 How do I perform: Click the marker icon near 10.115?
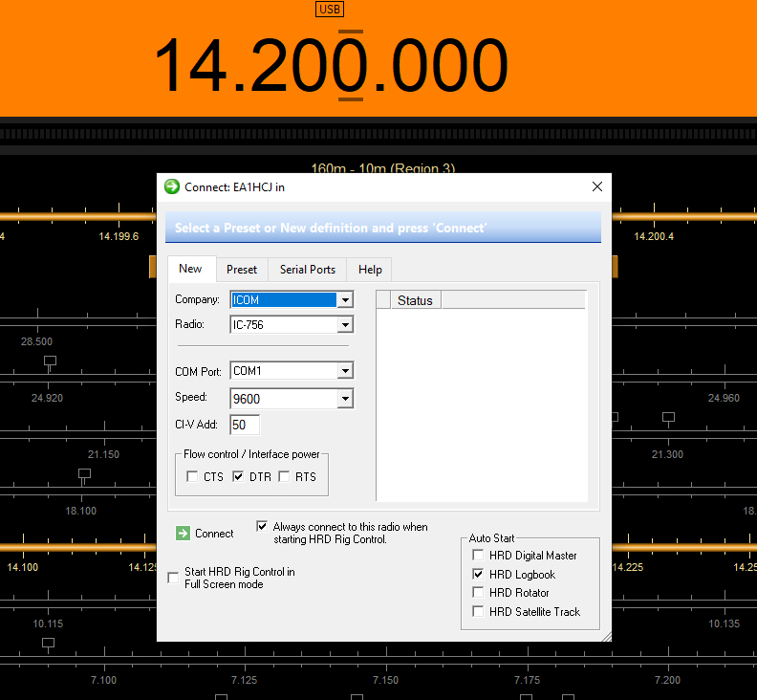pos(49,643)
